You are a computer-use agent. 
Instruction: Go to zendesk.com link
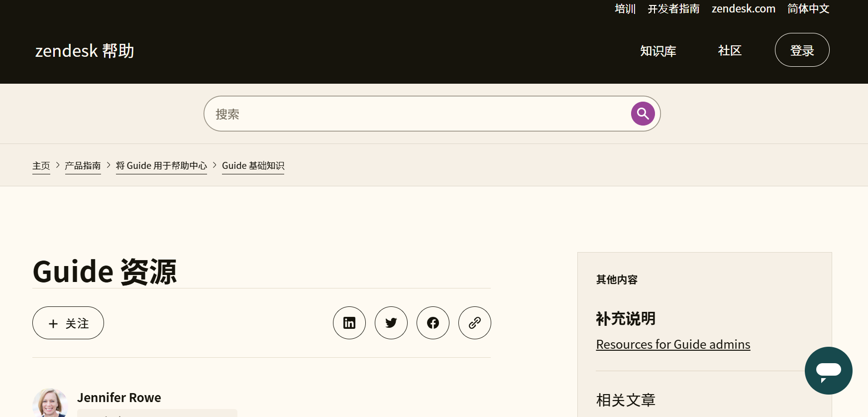744,9
